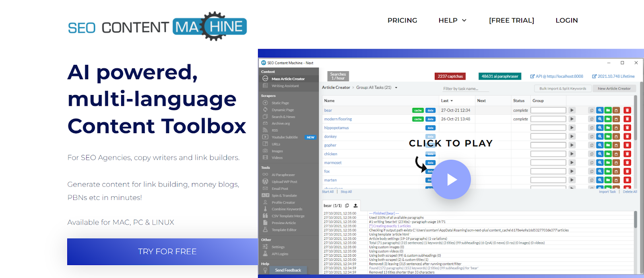Expand the HELP menu chevron

pos(464,20)
